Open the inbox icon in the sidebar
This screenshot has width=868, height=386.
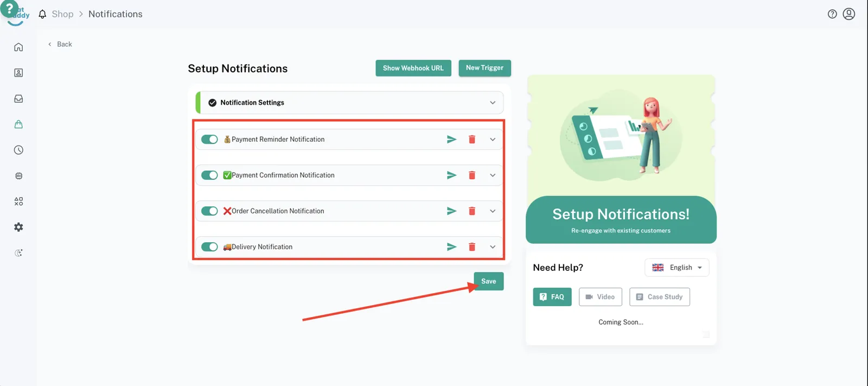click(18, 99)
